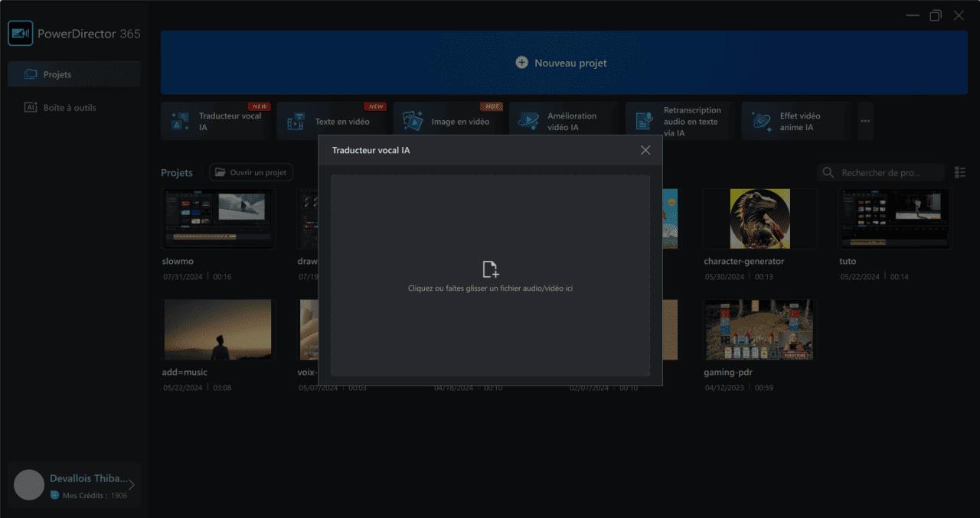980x518 pixels.
Task: Open the Projets sidebar tab
Action: 74,74
